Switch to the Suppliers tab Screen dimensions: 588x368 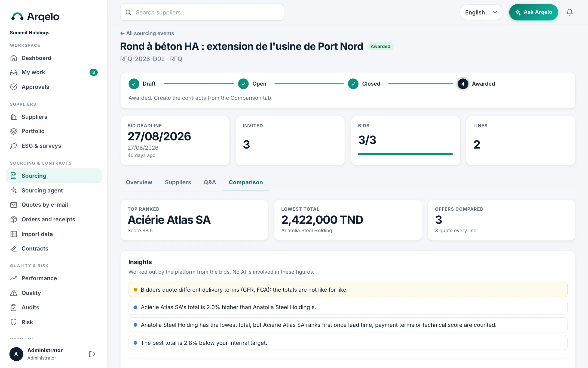click(x=178, y=182)
